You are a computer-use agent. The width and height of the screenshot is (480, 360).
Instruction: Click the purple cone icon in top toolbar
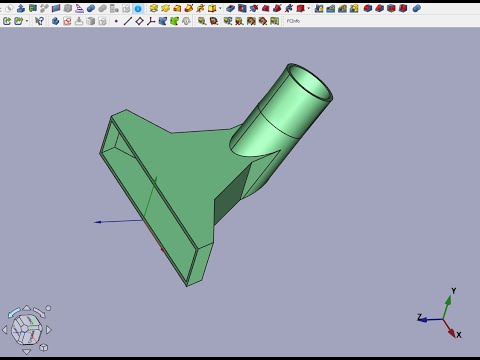click(79, 8)
